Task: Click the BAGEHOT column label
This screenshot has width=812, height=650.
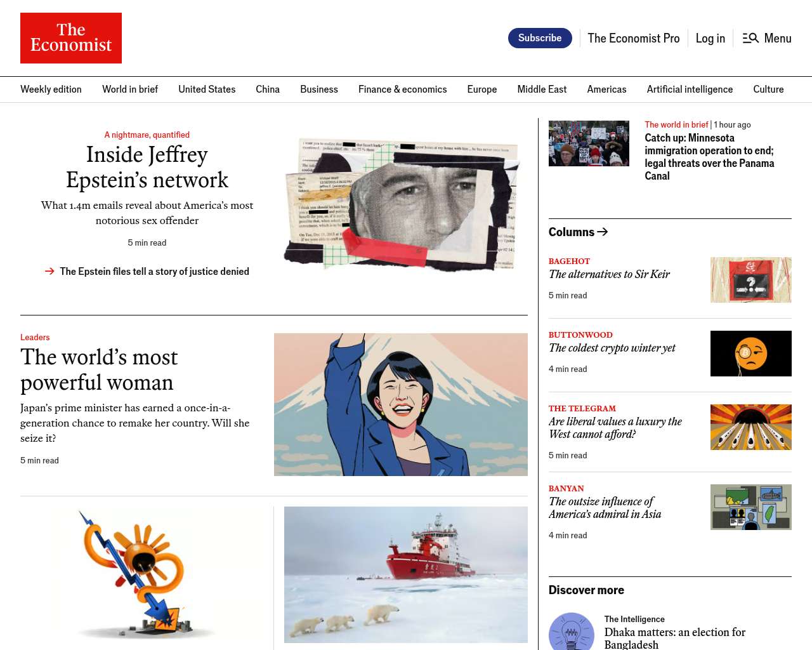Action: [x=569, y=261]
